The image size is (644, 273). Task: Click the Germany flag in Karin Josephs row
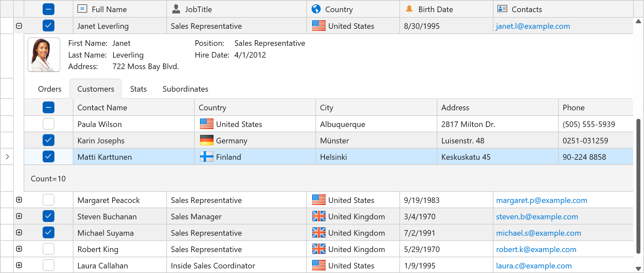coord(207,140)
